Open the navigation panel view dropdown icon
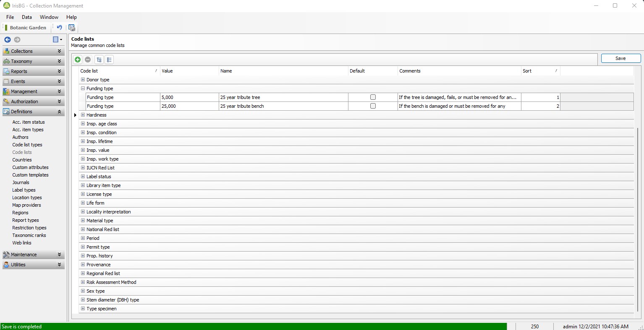 58,39
